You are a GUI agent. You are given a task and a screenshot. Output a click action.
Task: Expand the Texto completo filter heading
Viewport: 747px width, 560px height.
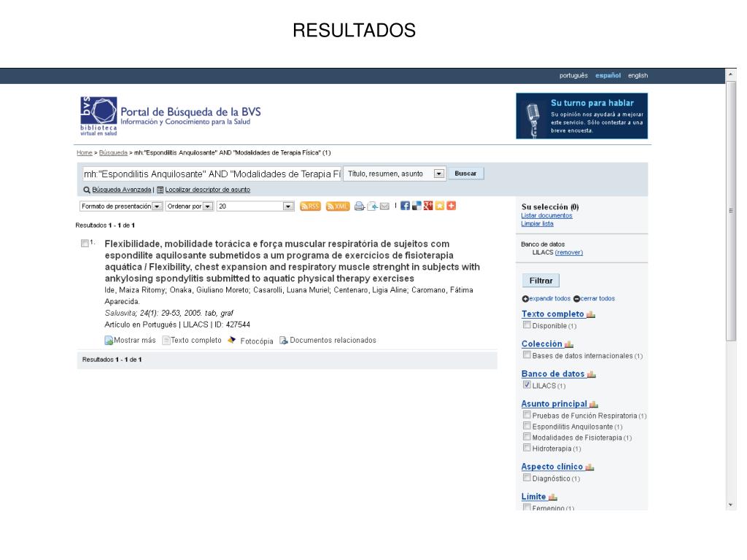[553, 314]
